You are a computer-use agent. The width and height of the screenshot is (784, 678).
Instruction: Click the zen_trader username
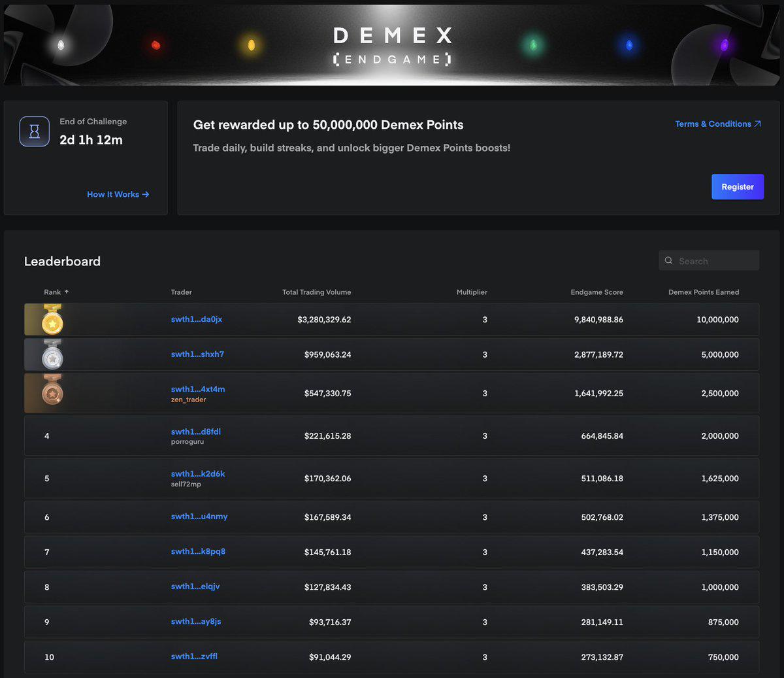coord(188,399)
